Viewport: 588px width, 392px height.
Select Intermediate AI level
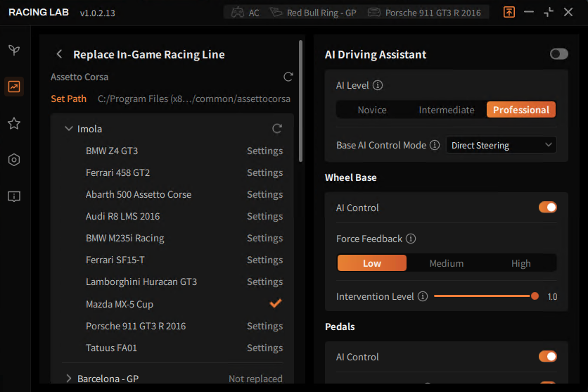(446, 110)
